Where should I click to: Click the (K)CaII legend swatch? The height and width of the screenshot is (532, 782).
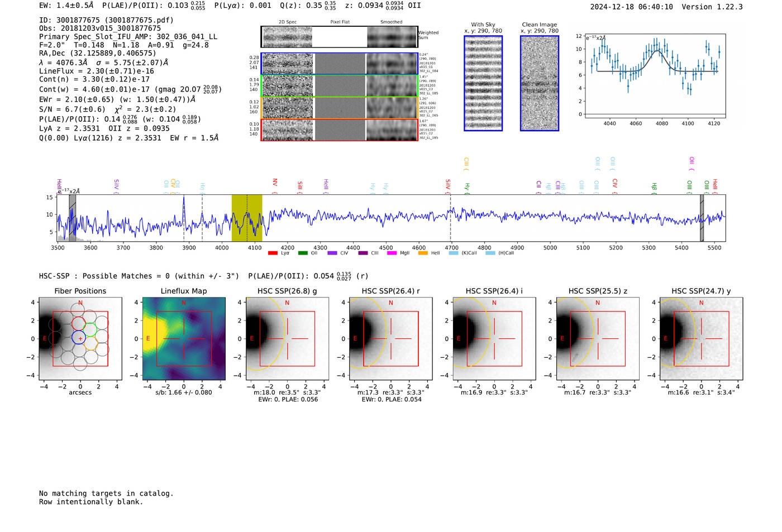click(454, 253)
